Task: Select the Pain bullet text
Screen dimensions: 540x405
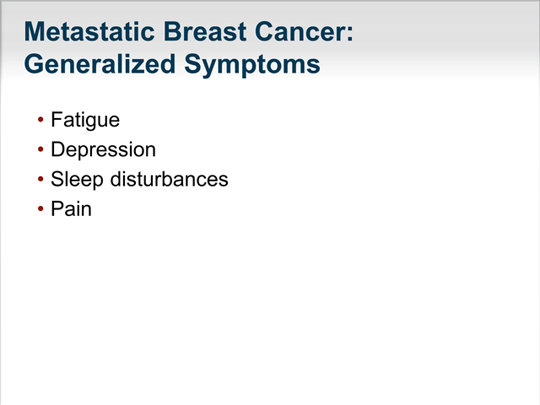Action: pos(71,209)
